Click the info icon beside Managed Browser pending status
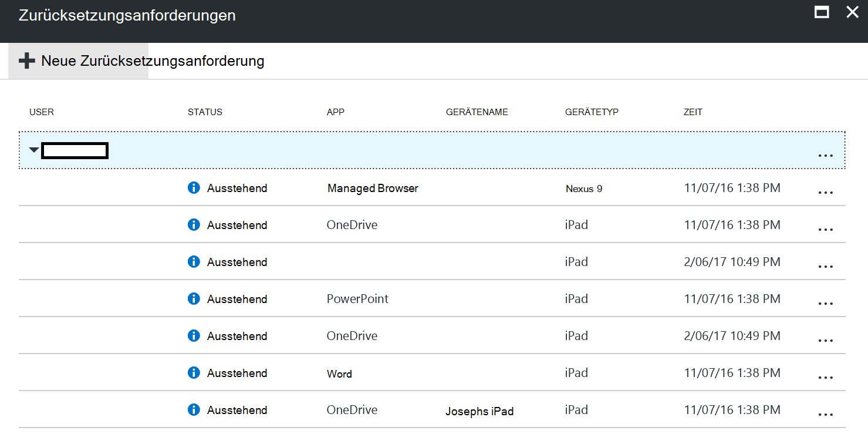Viewport: 868px width, 434px height. pyautogui.click(x=194, y=187)
